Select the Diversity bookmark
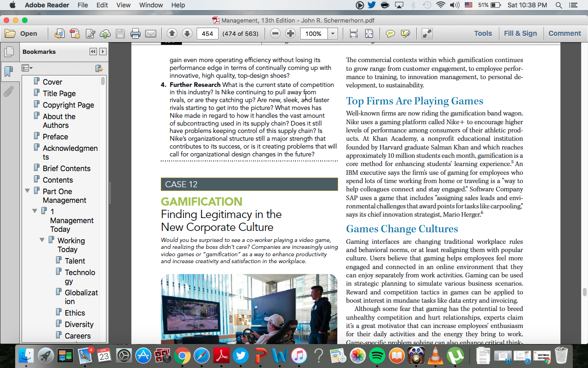588x368 pixels. 79,324
